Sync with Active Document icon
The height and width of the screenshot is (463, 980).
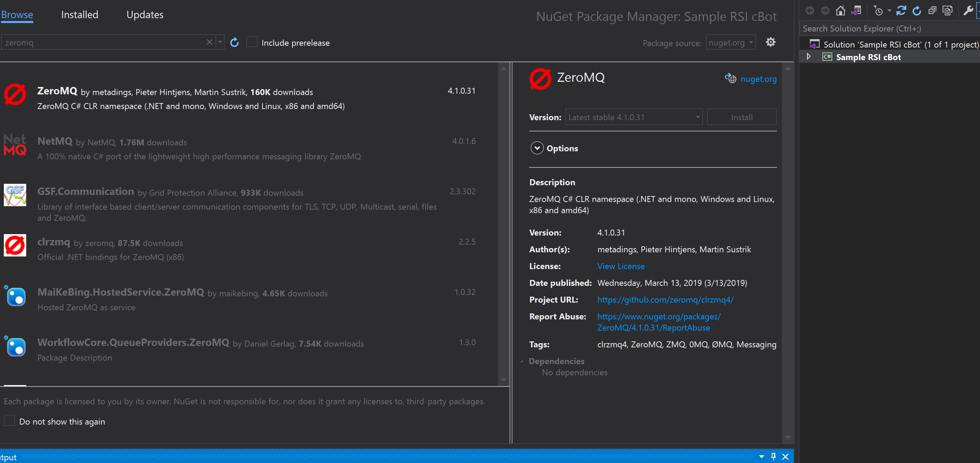(901, 10)
